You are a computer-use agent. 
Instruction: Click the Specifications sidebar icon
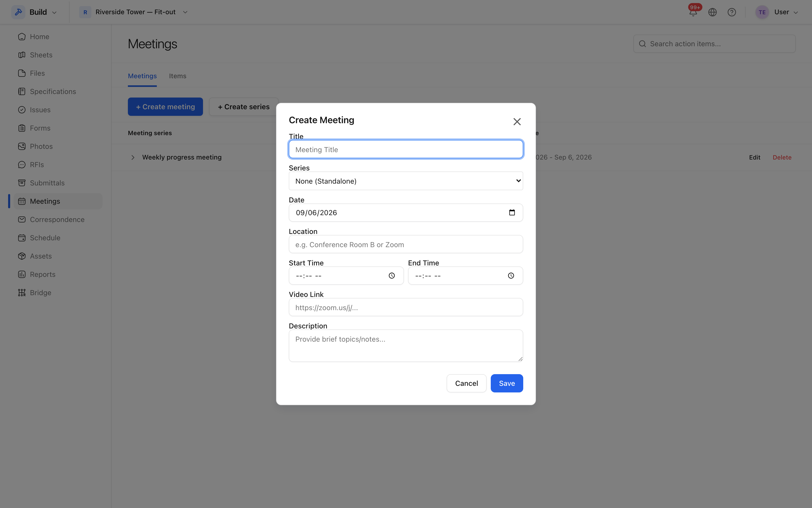coord(22,91)
